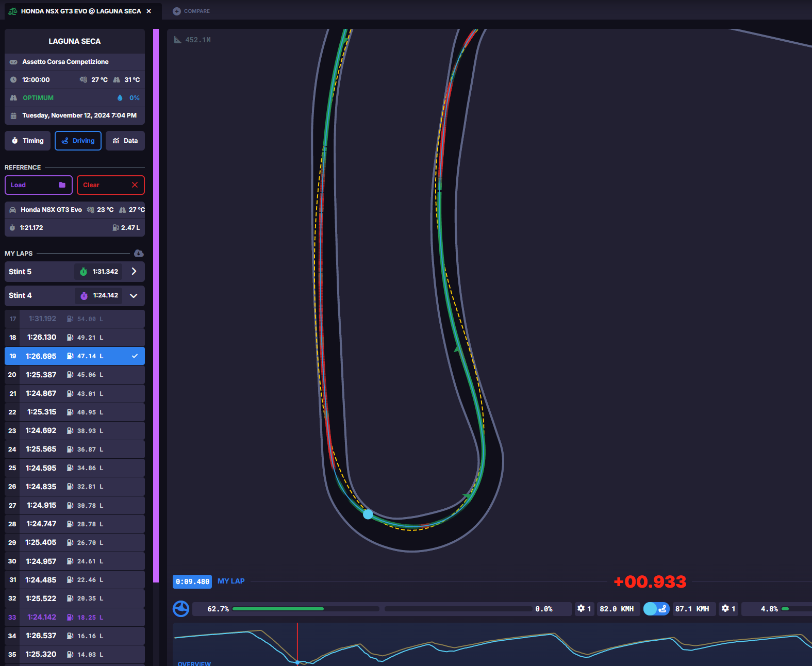Switch to Driving view
This screenshot has width=812, height=666.
click(78, 141)
